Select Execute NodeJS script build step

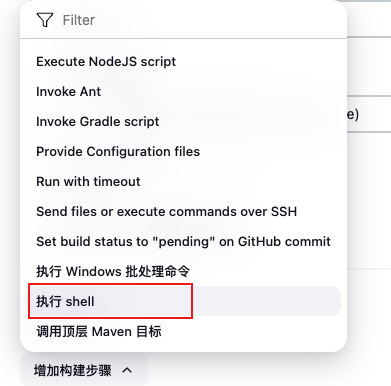(184, 62)
